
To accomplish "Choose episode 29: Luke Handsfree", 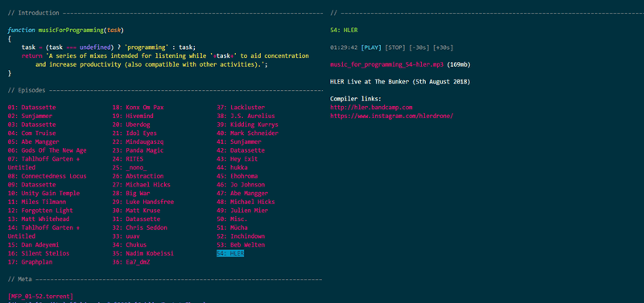I will pyautogui.click(x=143, y=203).
